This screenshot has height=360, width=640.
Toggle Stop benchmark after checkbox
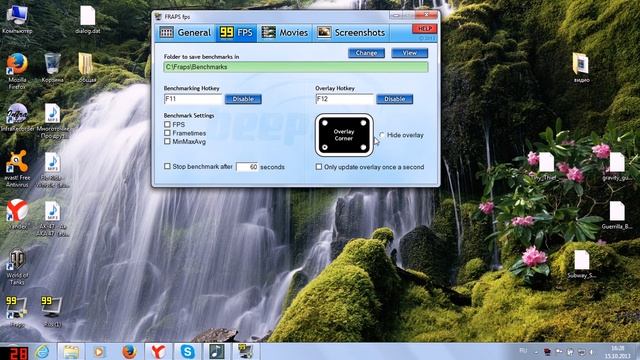[167, 167]
